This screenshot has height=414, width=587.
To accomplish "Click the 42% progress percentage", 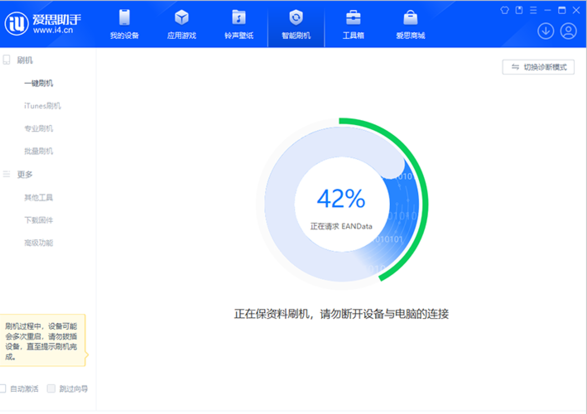I will (x=341, y=198).
